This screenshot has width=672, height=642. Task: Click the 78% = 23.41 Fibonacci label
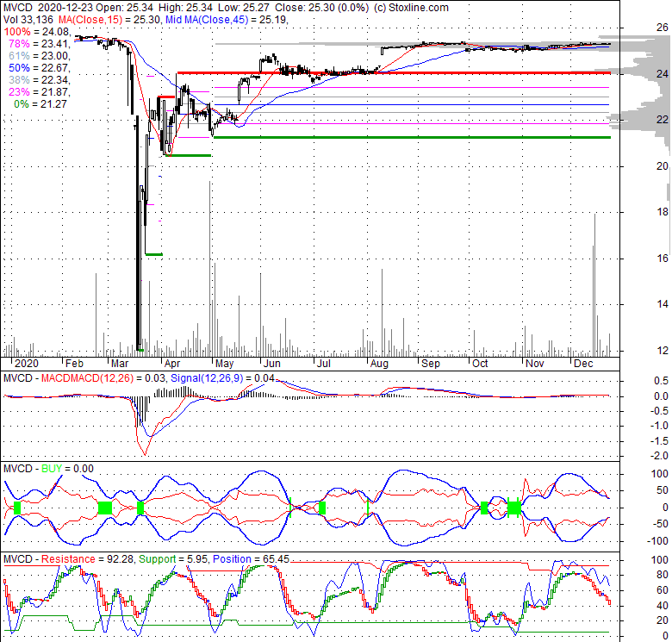pyautogui.click(x=40, y=44)
